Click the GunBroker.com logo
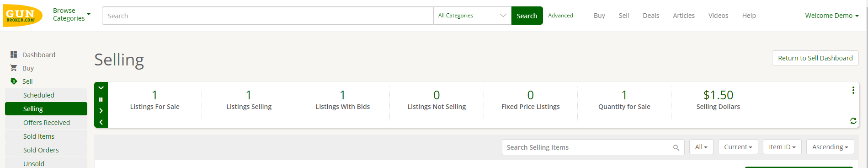This screenshot has width=868, height=168. tap(22, 16)
